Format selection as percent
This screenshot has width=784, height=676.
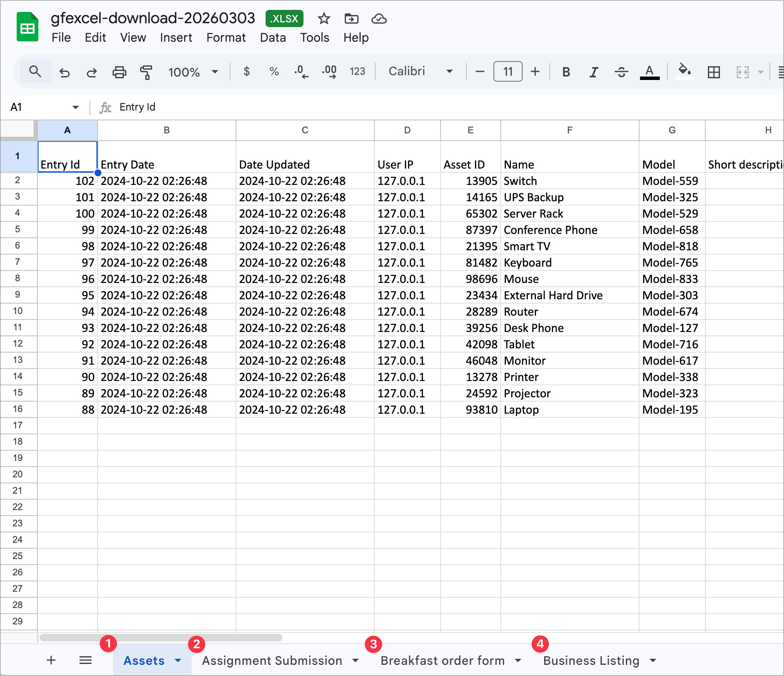click(274, 72)
